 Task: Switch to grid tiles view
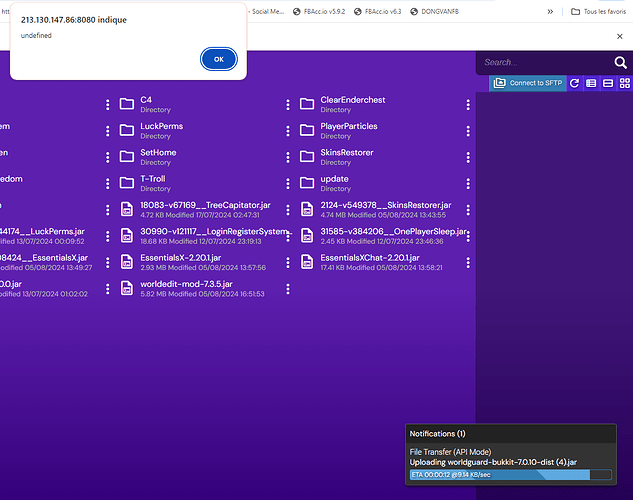tap(624, 83)
